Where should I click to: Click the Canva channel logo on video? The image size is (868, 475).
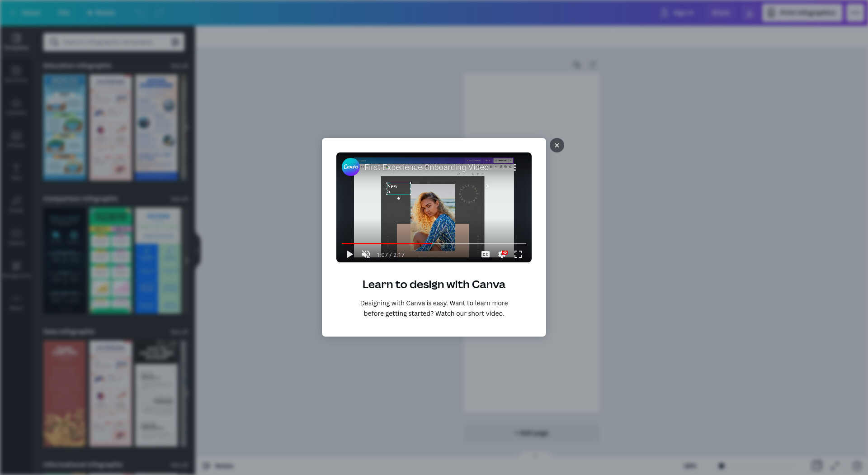350,167
